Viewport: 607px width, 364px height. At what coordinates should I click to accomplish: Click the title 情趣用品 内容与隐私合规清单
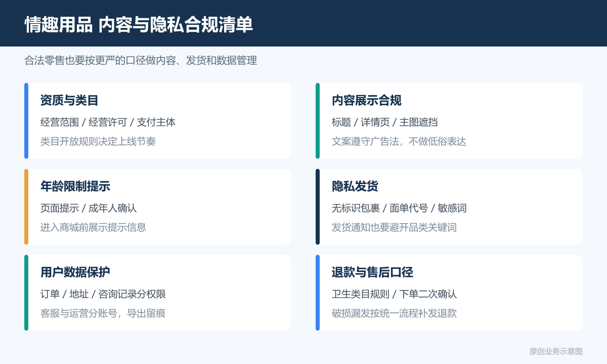click(x=139, y=24)
